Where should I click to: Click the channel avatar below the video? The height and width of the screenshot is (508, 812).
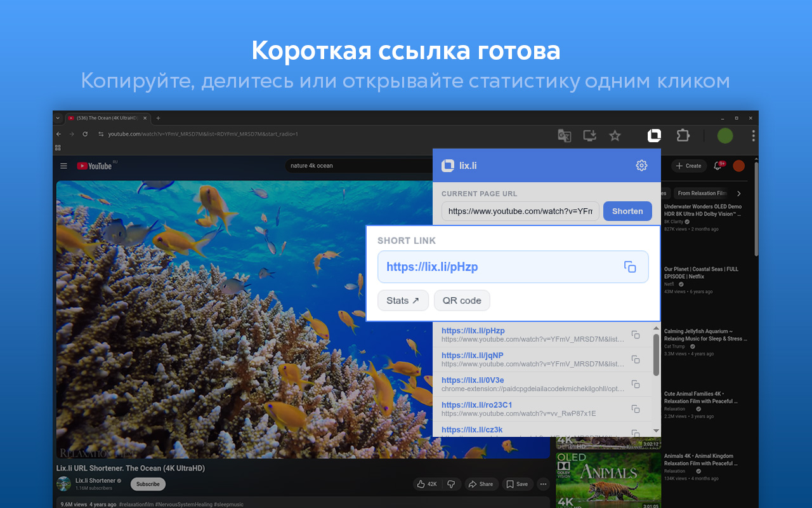64,484
